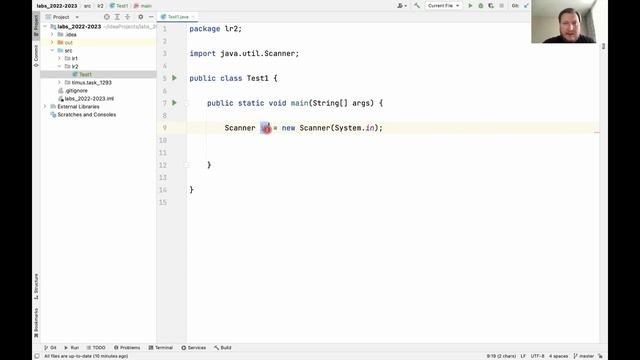Image resolution: width=640 pixels, height=360 pixels.
Task: Expand all nodes icon in Project panel header
Action: click(x=117, y=17)
